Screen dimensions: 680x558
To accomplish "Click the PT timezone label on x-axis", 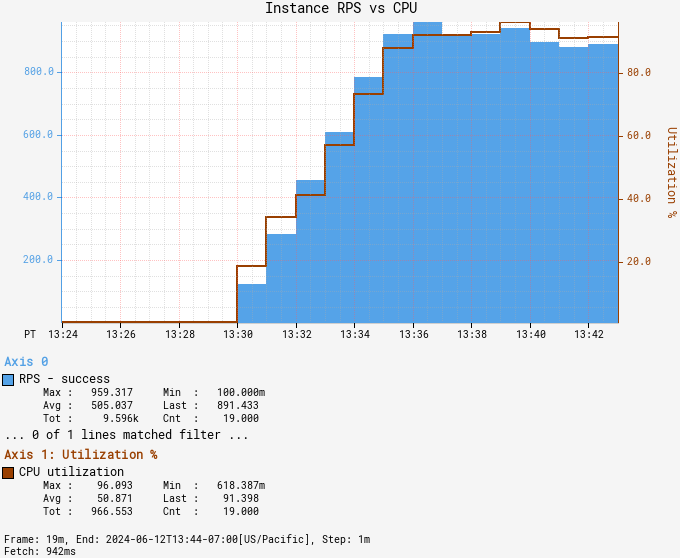I will [30, 334].
